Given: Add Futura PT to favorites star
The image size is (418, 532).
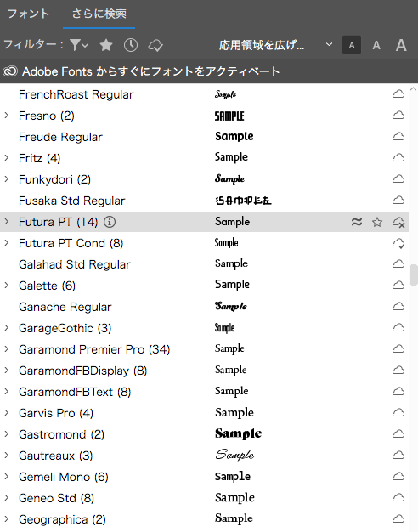Looking at the screenshot, I should point(377,222).
